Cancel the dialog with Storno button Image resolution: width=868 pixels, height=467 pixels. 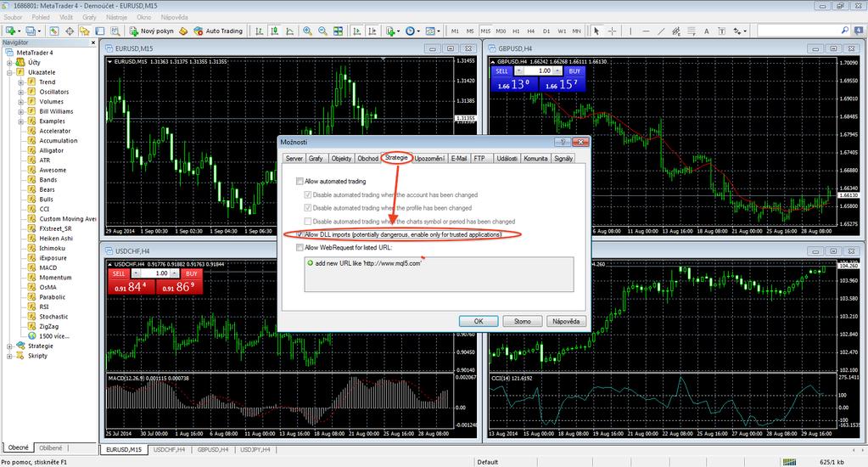tap(522, 321)
